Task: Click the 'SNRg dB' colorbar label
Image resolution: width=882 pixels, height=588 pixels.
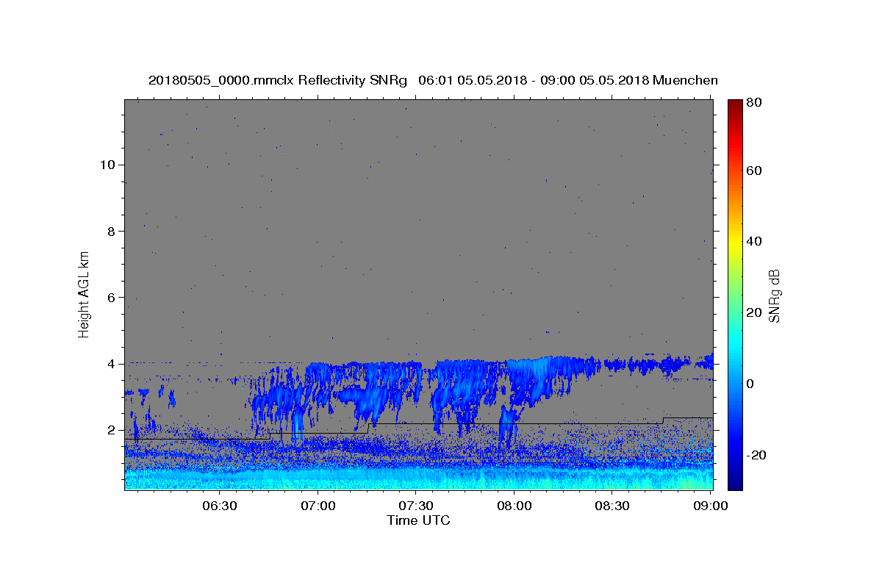Action: click(x=774, y=295)
